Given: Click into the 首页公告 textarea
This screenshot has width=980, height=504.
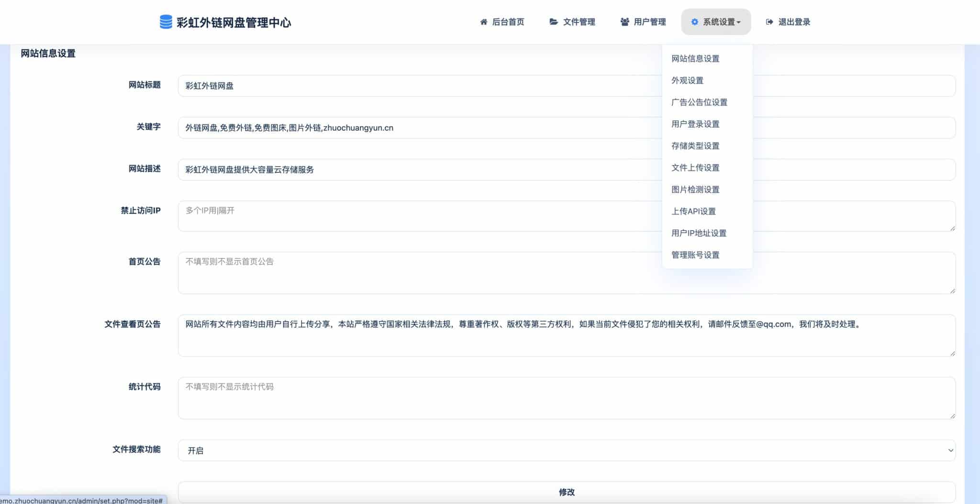Looking at the screenshot, I should (567, 273).
